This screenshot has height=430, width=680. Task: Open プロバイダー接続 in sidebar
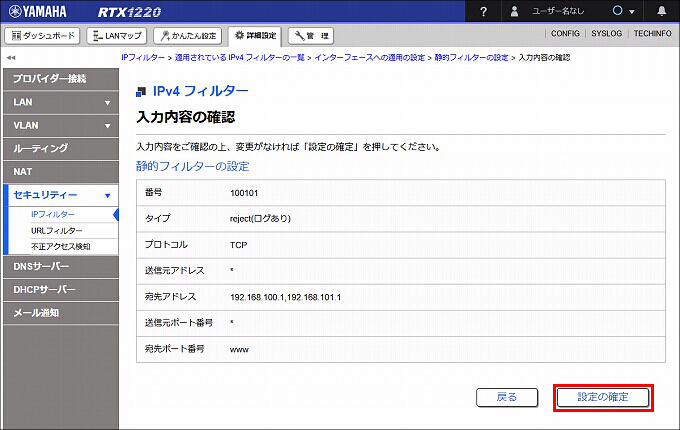coord(61,79)
